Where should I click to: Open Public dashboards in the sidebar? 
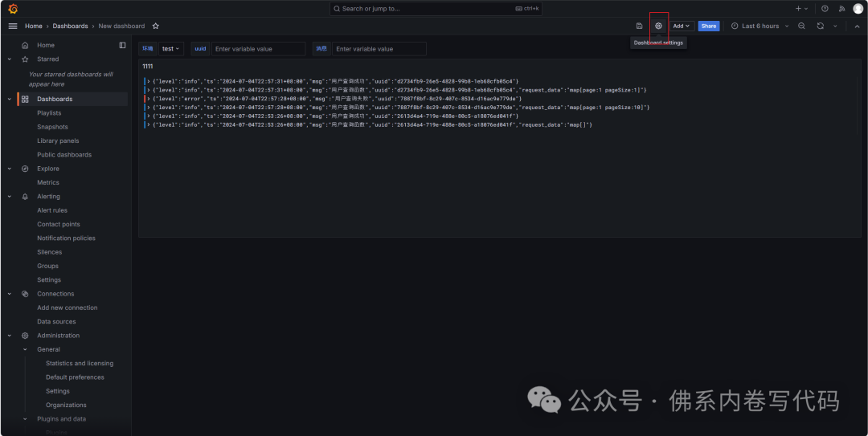click(x=64, y=155)
